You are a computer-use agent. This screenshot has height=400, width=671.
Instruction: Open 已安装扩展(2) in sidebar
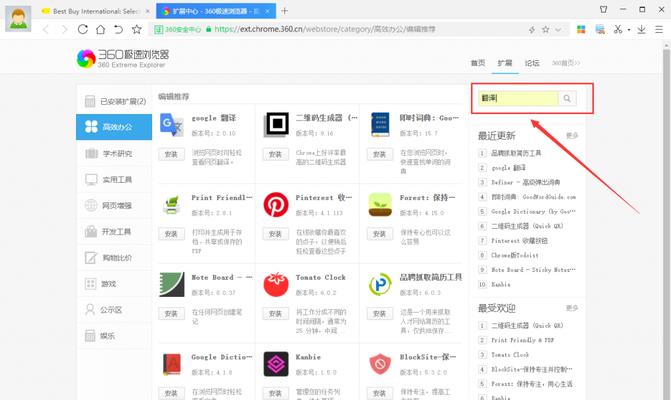114,101
